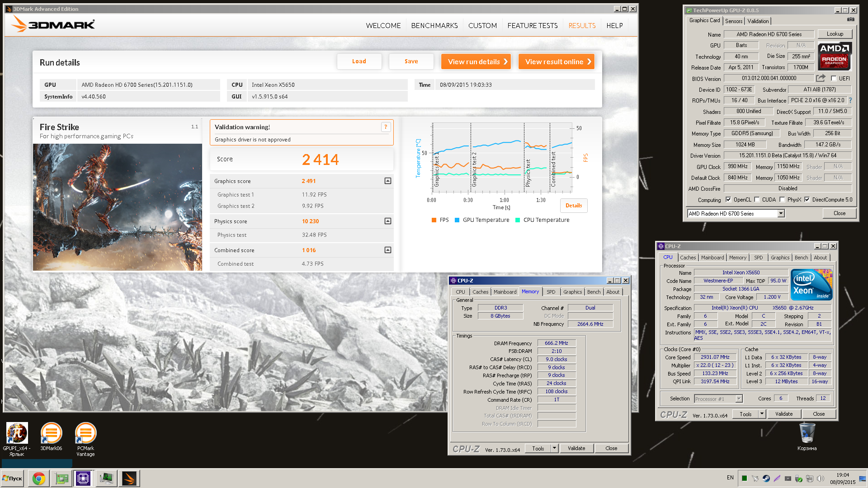Image resolution: width=868 pixels, height=488 pixels.
Task: Click View run details button
Action: (x=476, y=61)
